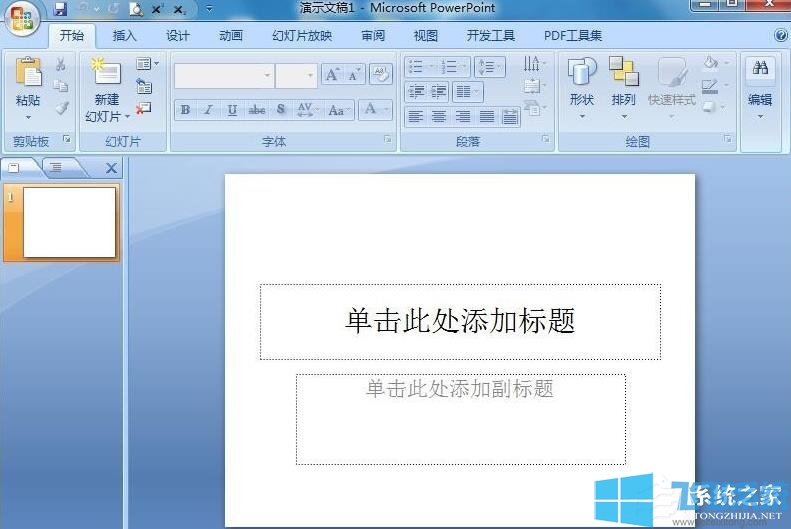The width and height of the screenshot is (791, 529).
Task: Click the Format Painter brush icon
Action: 62,108
